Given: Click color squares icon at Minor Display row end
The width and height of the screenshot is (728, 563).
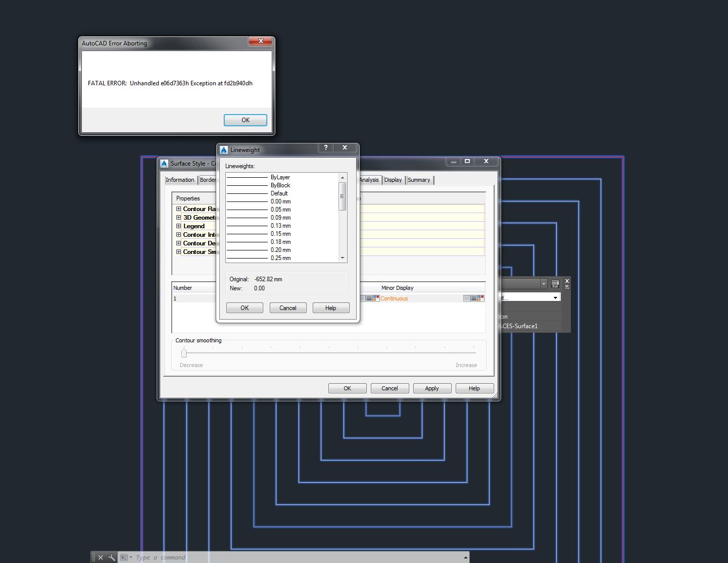Looking at the screenshot, I should [x=481, y=298].
